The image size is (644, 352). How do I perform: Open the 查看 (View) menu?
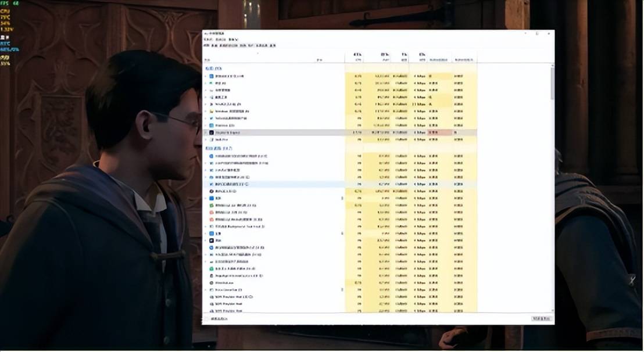pyautogui.click(x=233, y=39)
